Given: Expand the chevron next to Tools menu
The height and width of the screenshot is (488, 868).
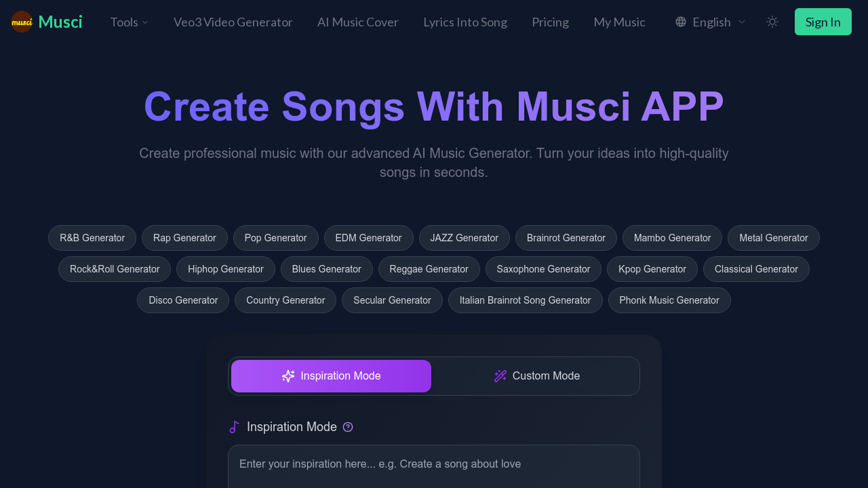Looking at the screenshot, I should click(x=145, y=22).
